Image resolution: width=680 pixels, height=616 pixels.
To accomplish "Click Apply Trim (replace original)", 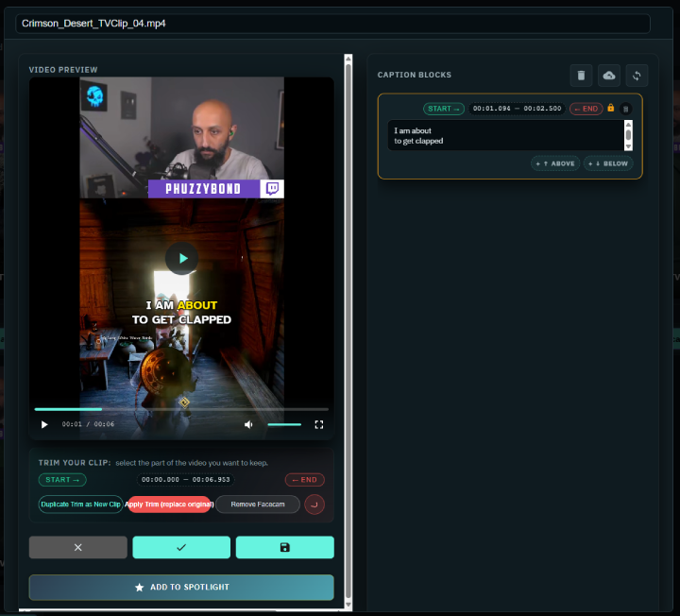I will [x=169, y=505].
